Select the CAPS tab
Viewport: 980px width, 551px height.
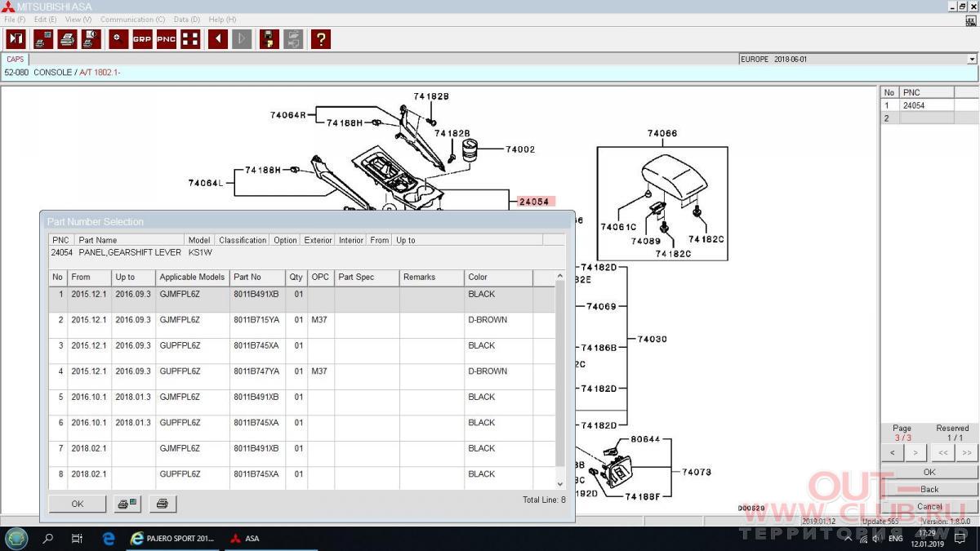point(15,60)
